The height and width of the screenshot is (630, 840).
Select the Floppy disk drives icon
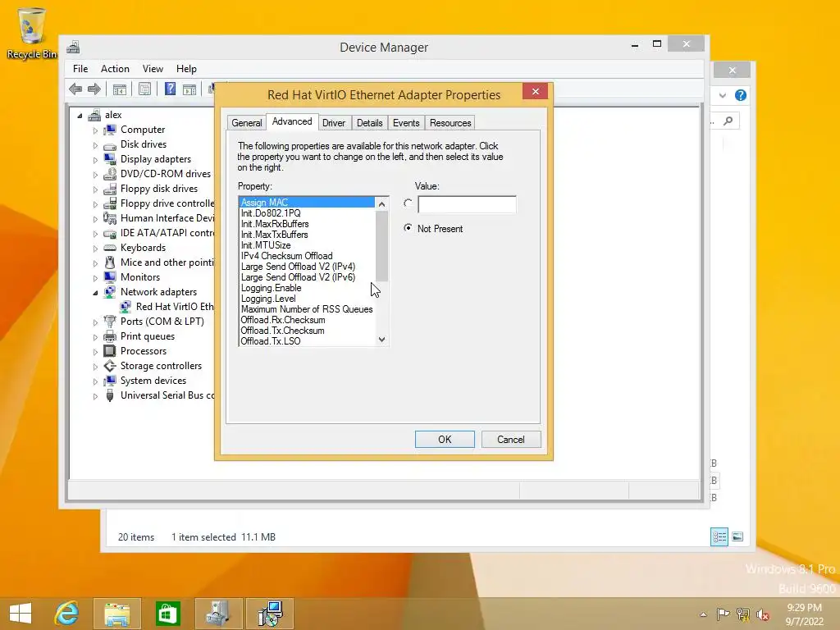tap(110, 189)
